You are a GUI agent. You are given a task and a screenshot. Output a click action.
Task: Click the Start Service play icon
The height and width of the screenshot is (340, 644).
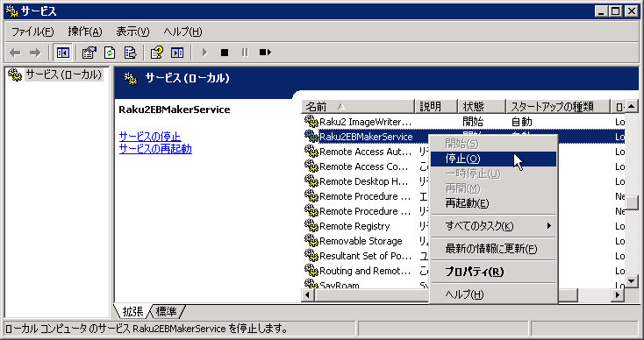pos(204,53)
